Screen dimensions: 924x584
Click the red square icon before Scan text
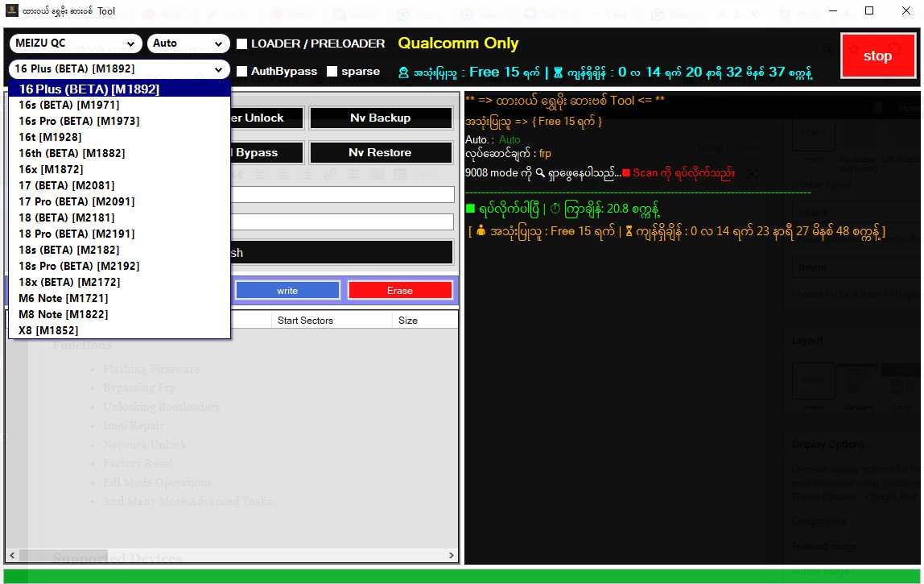pyautogui.click(x=626, y=173)
